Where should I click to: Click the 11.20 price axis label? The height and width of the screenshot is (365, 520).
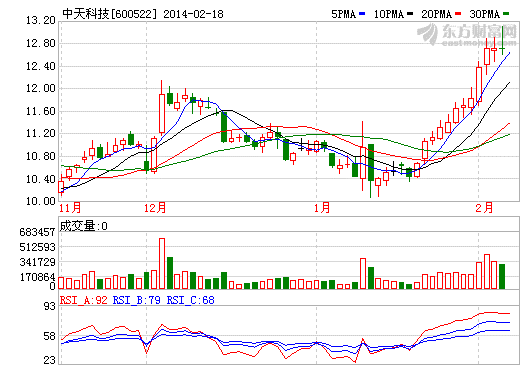pyautogui.click(x=41, y=133)
